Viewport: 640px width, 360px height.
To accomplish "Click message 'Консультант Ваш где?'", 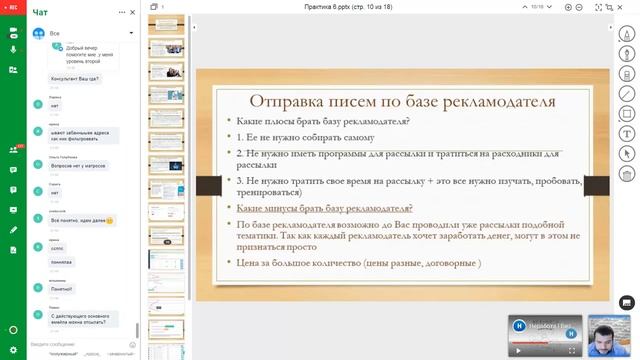I will coord(74,79).
